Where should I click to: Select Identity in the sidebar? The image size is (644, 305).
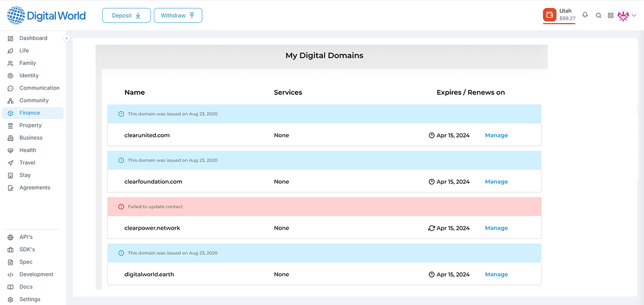pos(33,75)
